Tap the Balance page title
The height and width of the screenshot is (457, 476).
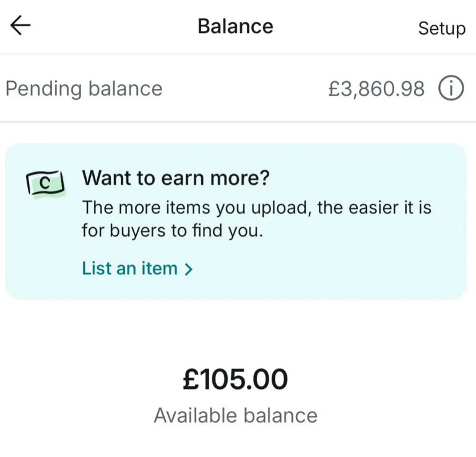click(x=235, y=27)
